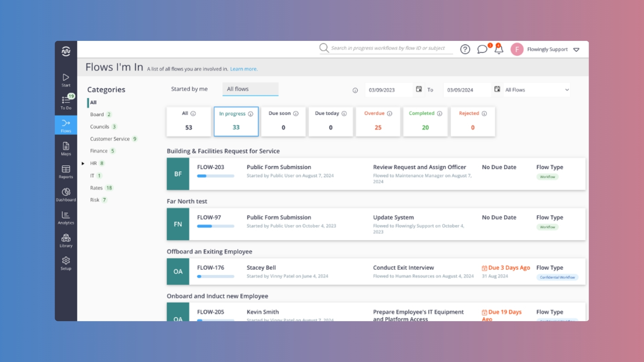This screenshot has width=644, height=362.
Task: Open the Dashboard sidebar icon
Action: [66, 194]
